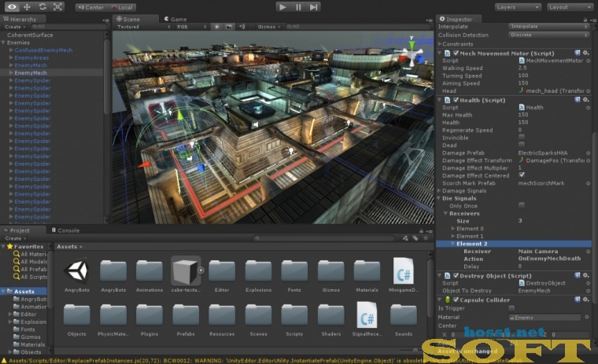Image resolution: width=598 pixels, height=364 pixels.
Task: Open the Textured draw mode dropdown
Action: 143,27
